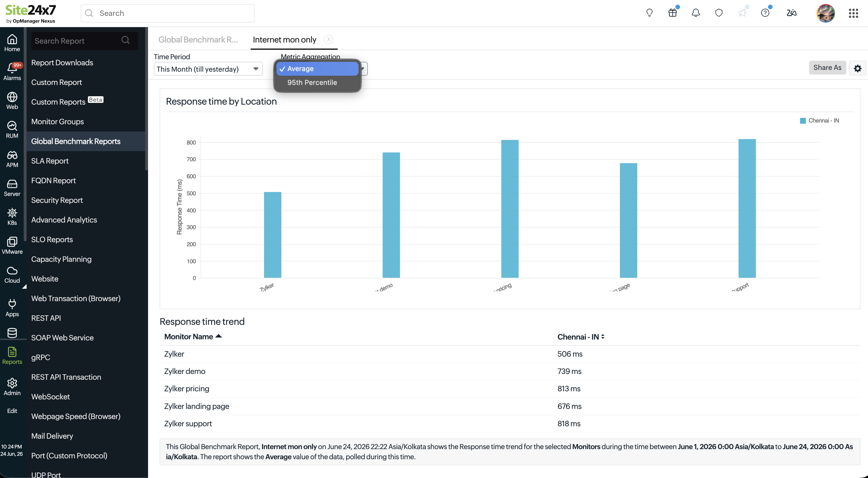Open the Server section

pyautogui.click(x=12, y=188)
